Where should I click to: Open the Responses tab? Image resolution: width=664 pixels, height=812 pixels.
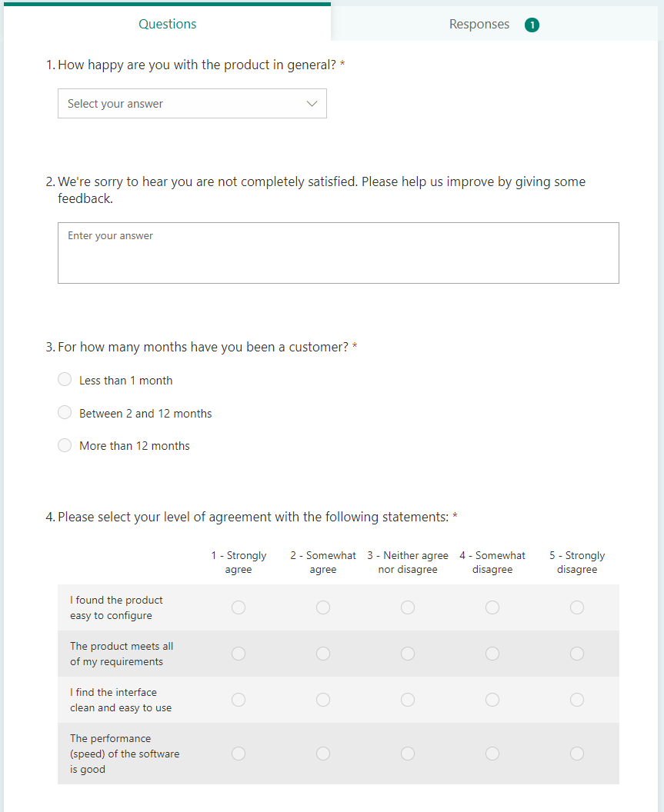(479, 25)
